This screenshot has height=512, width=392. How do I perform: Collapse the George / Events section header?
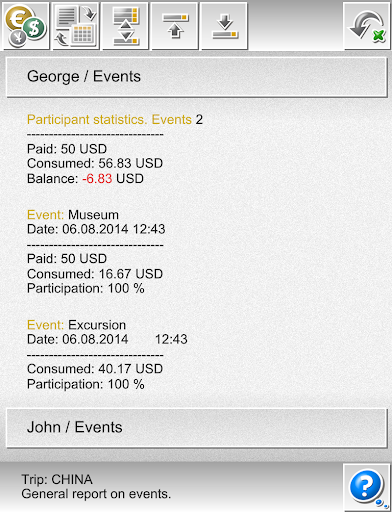coord(196,77)
